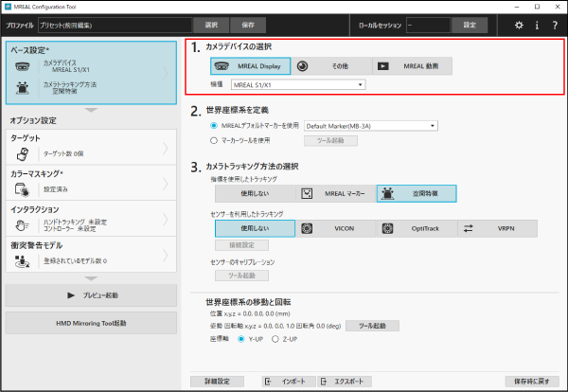Expand the インタラクション section chevron

click(166, 220)
